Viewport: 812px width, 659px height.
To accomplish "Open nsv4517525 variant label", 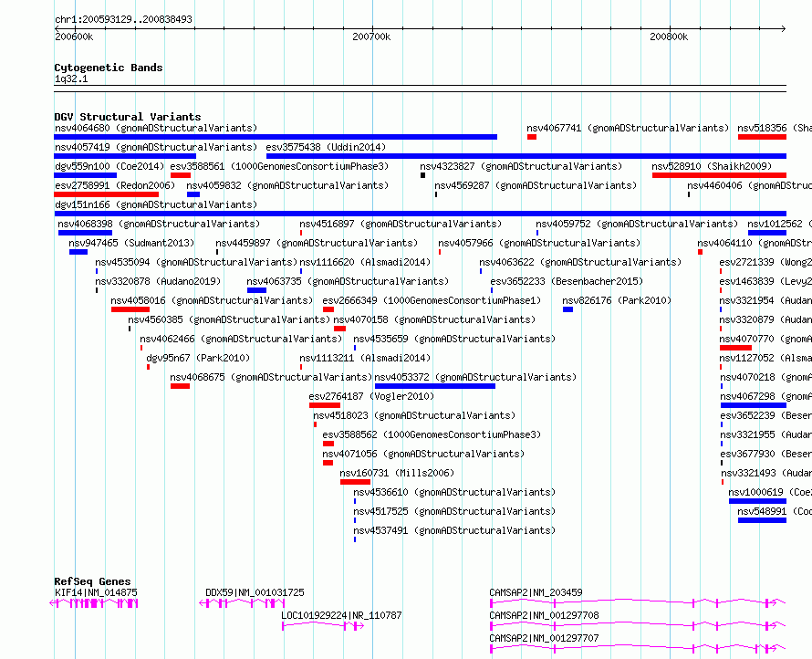I will [454, 511].
